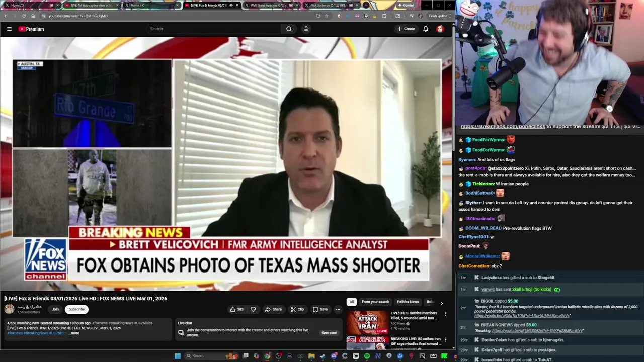Open YouTube notifications bell
This screenshot has width=644, height=362.
(426, 29)
